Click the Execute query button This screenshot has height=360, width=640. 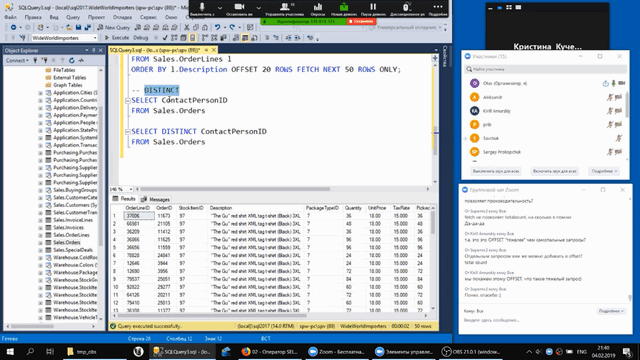(x=117, y=38)
